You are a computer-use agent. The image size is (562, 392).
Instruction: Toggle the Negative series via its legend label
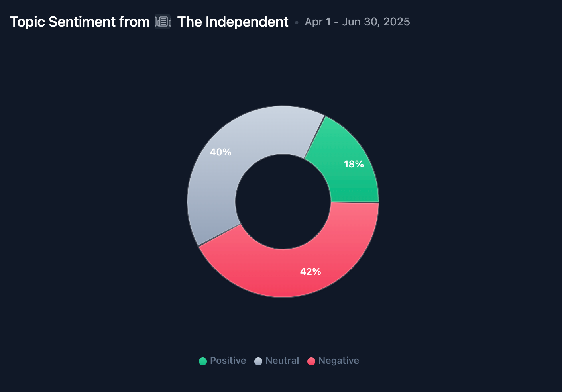tap(338, 361)
